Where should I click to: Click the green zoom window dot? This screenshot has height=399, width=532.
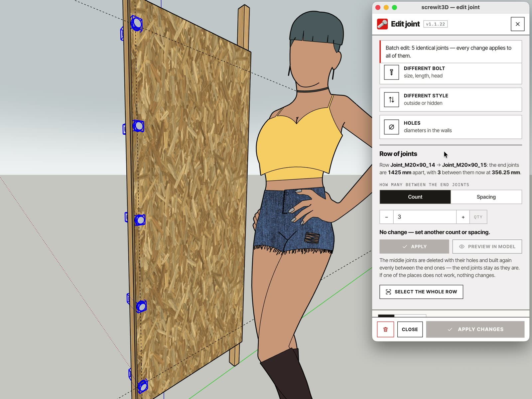tap(394, 7)
